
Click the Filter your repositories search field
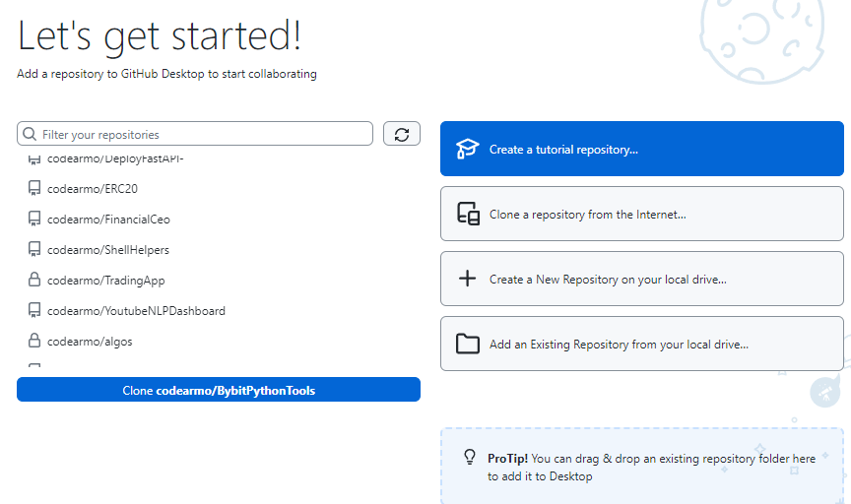(x=195, y=134)
